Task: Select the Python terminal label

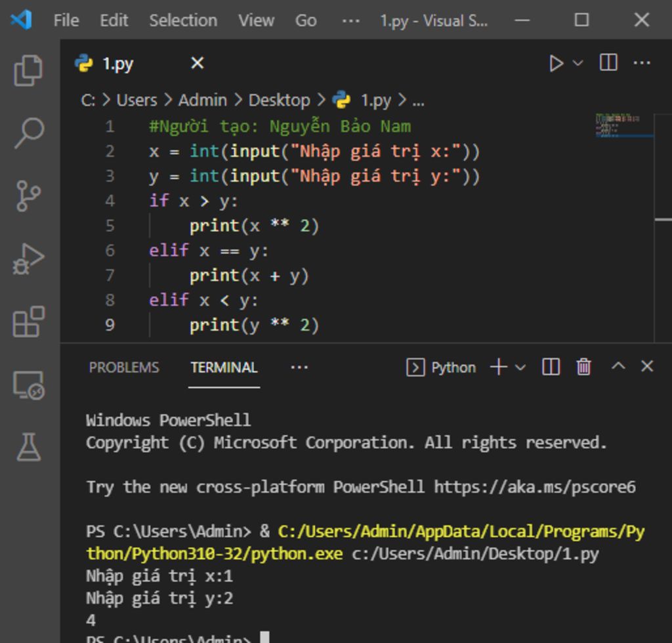Action: click(441, 367)
